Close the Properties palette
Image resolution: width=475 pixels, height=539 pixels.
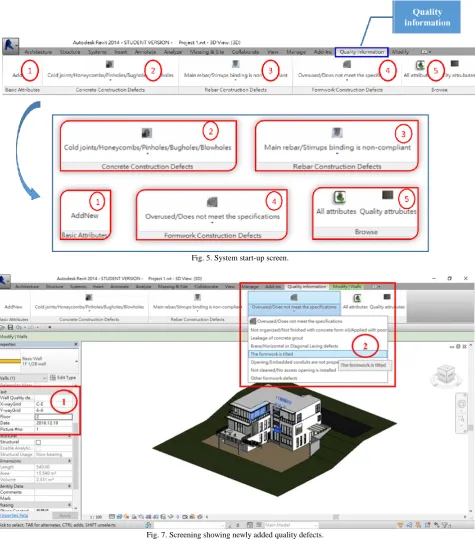(76, 344)
